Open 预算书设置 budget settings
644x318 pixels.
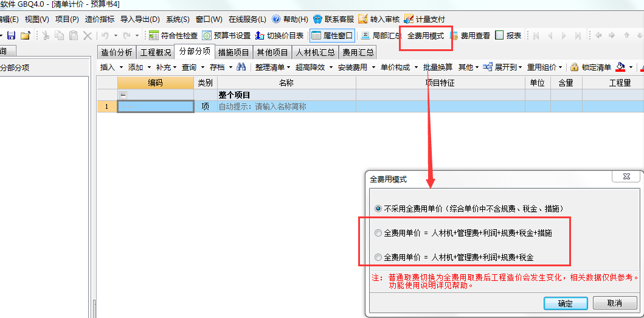pos(226,36)
